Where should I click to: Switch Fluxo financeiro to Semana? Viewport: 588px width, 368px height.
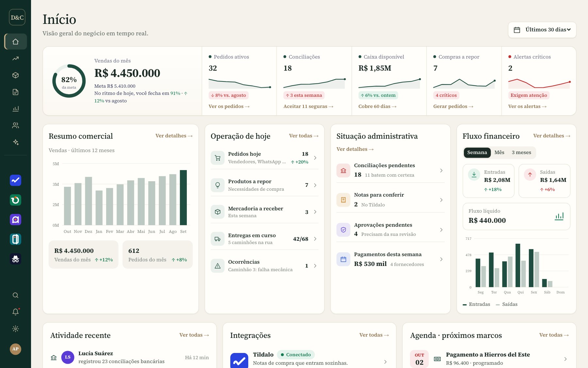tap(477, 152)
